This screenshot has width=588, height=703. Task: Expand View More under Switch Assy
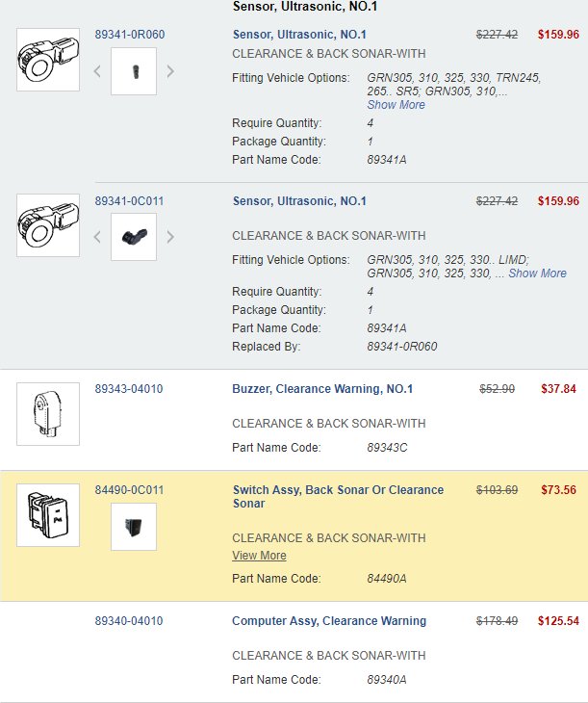[259, 555]
